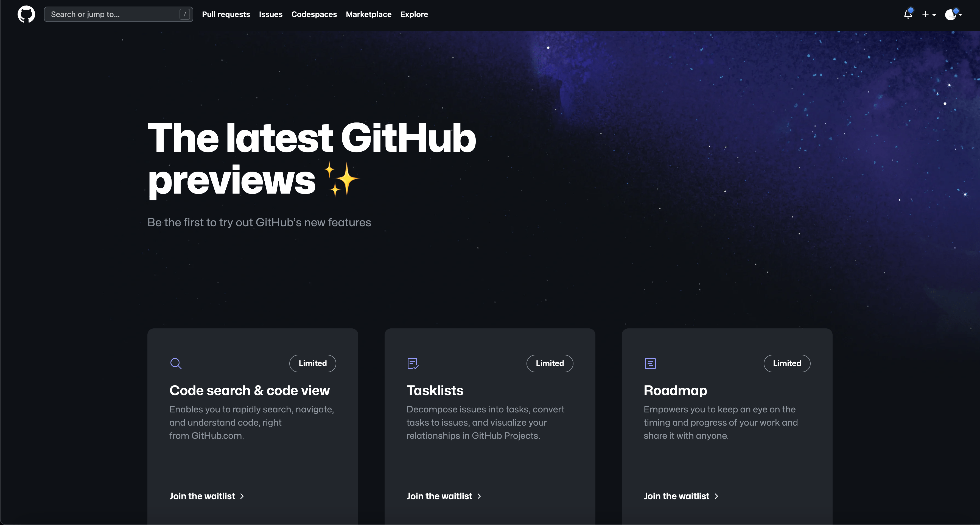Click the Tasklists card icon
The width and height of the screenshot is (980, 525).
click(x=413, y=363)
